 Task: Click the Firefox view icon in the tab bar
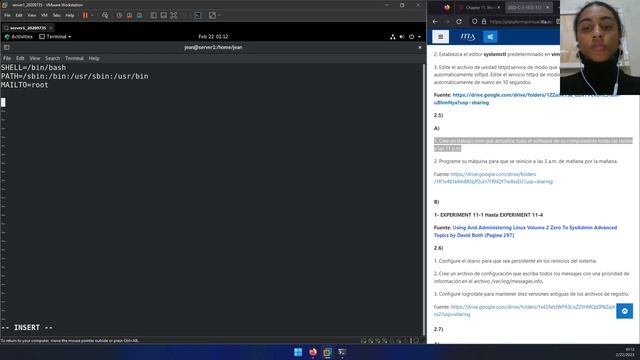pos(447,7)
